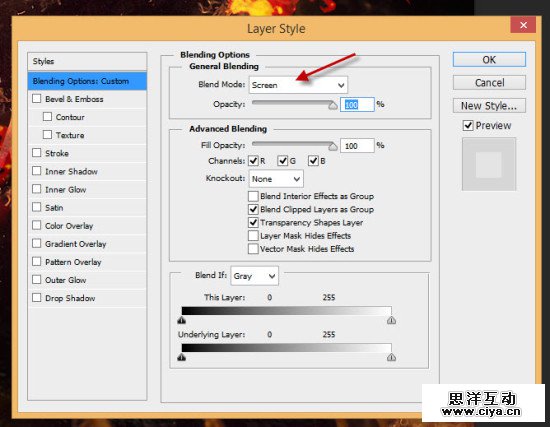
Task: Click the Fill Opacity percentage field
Action: (357, 146)
